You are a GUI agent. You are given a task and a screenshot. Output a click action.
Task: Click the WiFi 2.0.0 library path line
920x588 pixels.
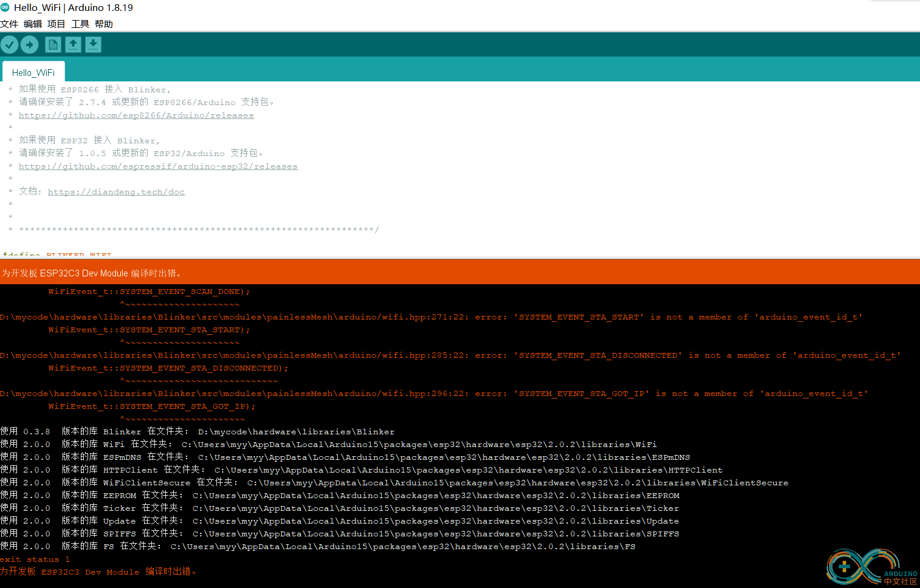click(x=328, y=445)
